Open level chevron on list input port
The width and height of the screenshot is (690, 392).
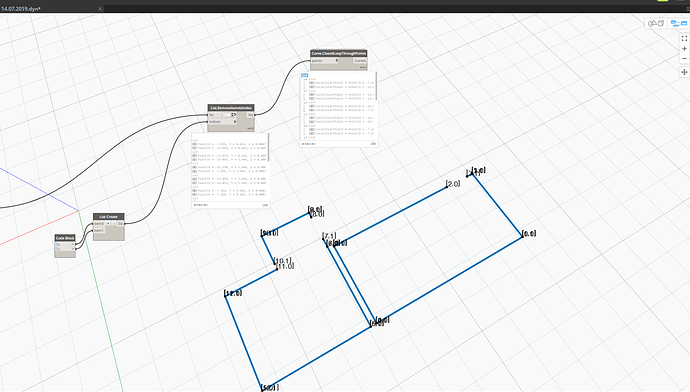click(235, 115)
